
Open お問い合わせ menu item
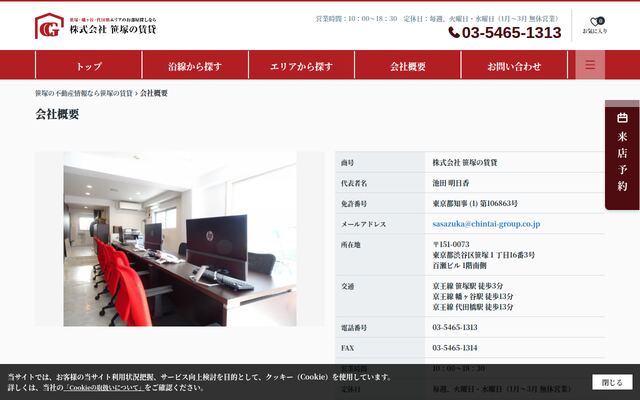[x=514, y=65]
